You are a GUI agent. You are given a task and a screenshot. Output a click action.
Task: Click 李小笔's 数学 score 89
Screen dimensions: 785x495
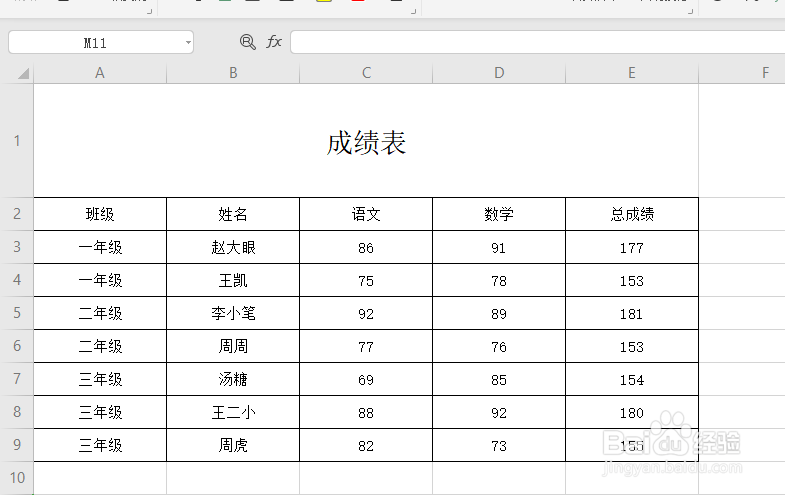pyautogui.click(x=499, y=313)
